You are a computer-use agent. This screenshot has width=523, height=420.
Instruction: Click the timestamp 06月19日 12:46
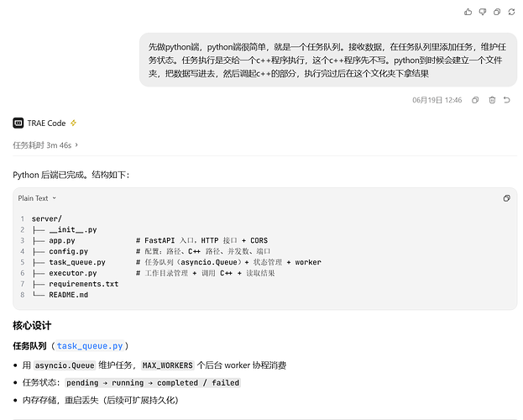437,100
